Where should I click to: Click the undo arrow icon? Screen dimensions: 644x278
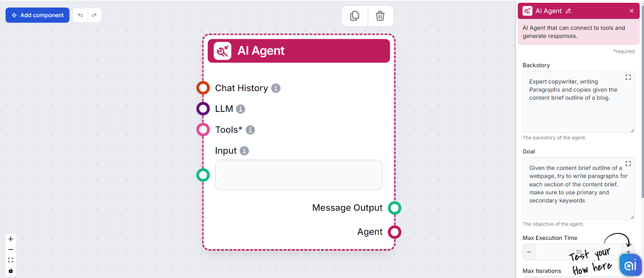click(x=80, y=15)
